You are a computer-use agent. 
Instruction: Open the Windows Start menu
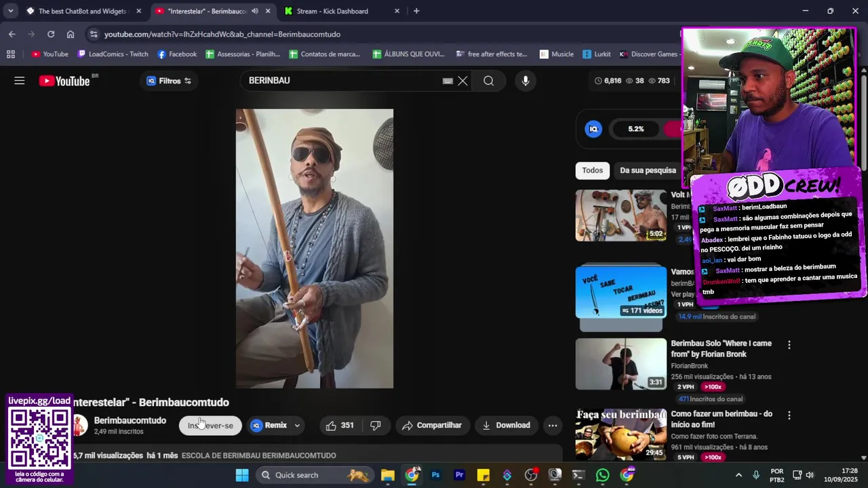point(242,475)
